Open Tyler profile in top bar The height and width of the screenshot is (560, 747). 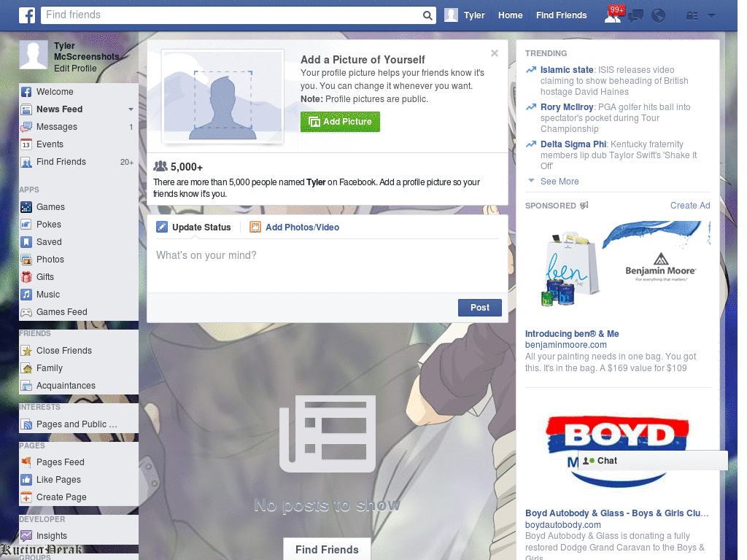tap(465, 15)
